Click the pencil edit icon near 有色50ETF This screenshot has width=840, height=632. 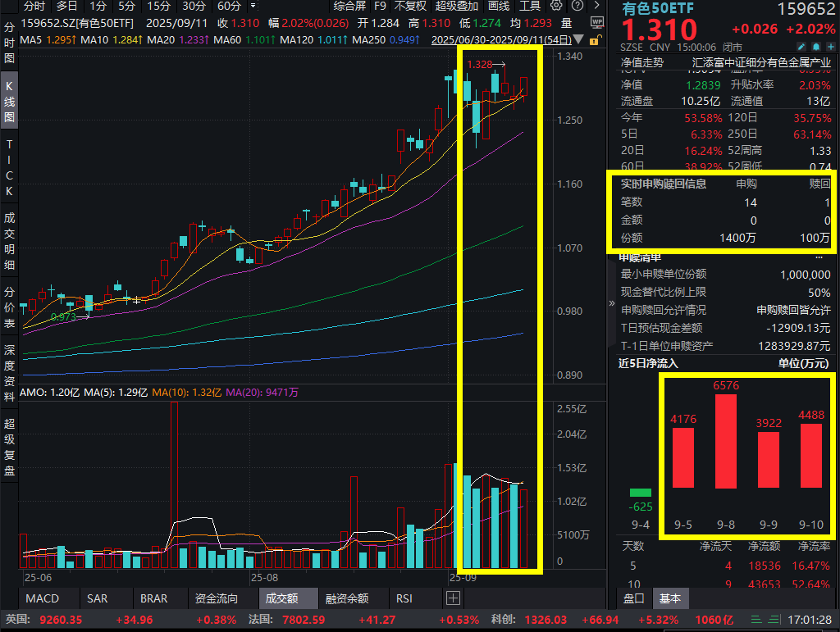[801, 48]
